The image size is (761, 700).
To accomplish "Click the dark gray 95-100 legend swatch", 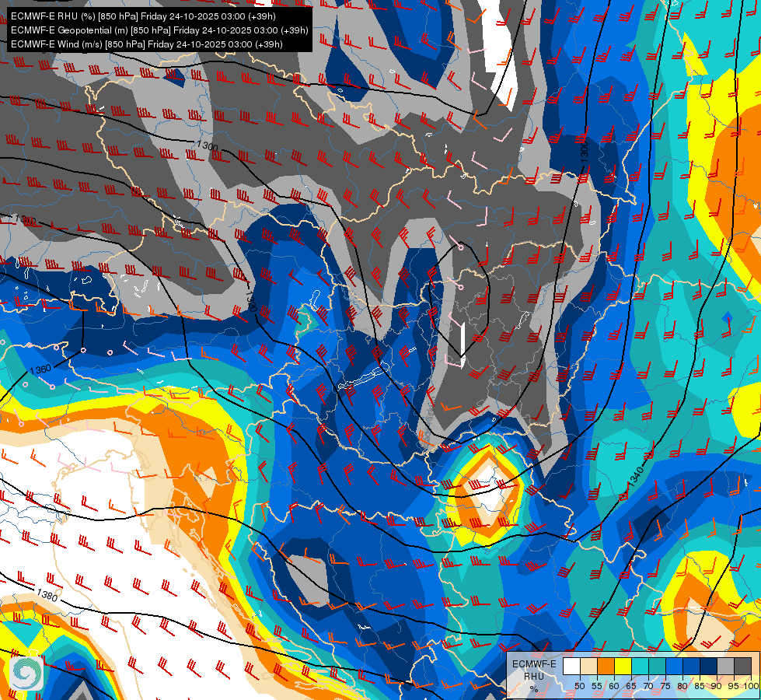I will click(743, 666).
